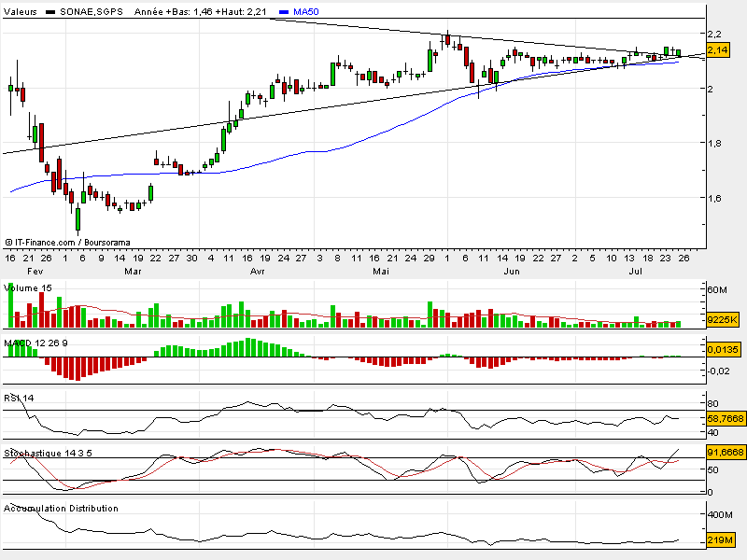Click the Avr month axis label
747x560 pixels.
point(258,271)
